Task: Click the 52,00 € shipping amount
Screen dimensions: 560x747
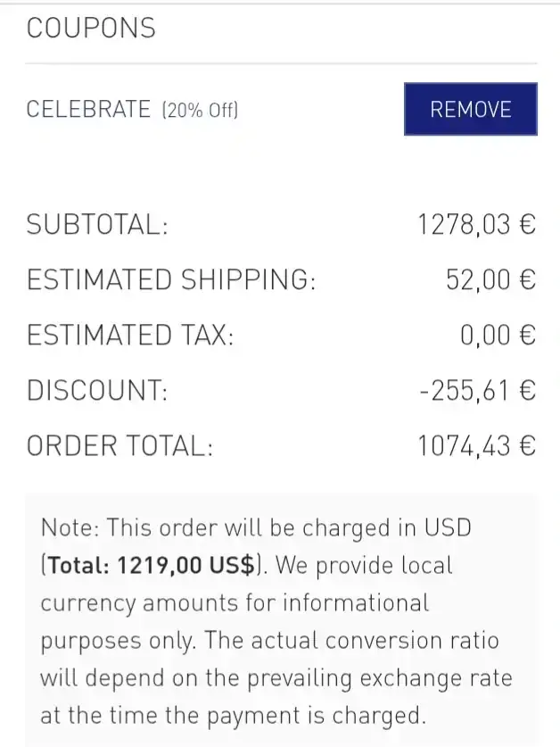Action: pos(490,280)
